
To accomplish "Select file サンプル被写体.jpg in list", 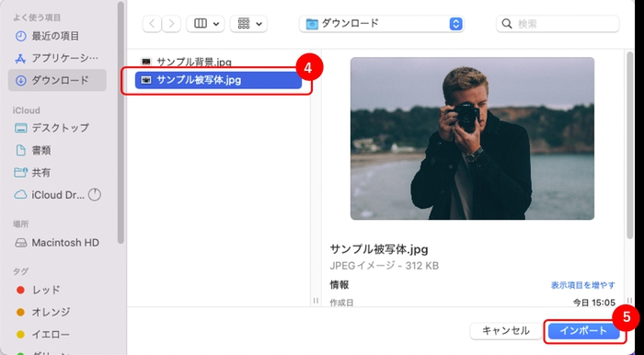I will point(218,80).
